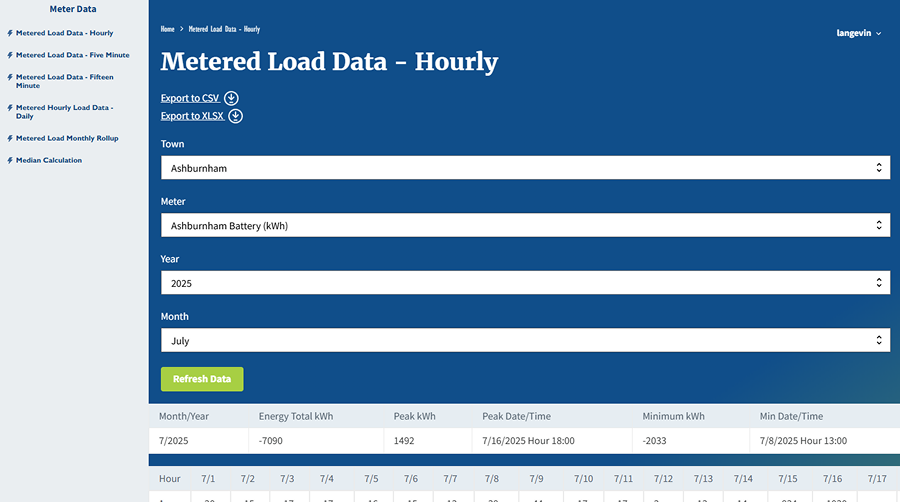Click lightning icon beside Metered Load Monthly Rollup
The width and height of the screenshot is (900, 502).
(10, 138)
